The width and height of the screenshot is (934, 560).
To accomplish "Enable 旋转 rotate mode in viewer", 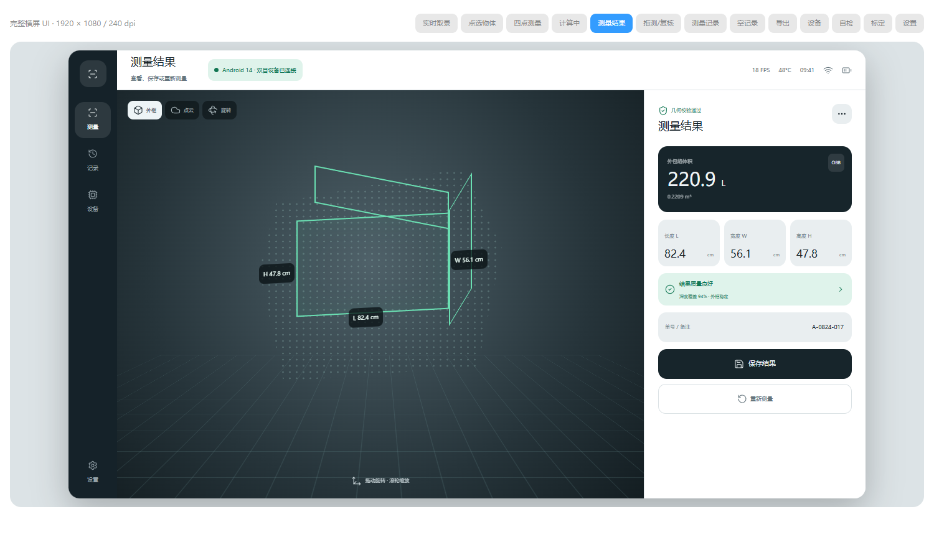I will [x=220, y=110].
